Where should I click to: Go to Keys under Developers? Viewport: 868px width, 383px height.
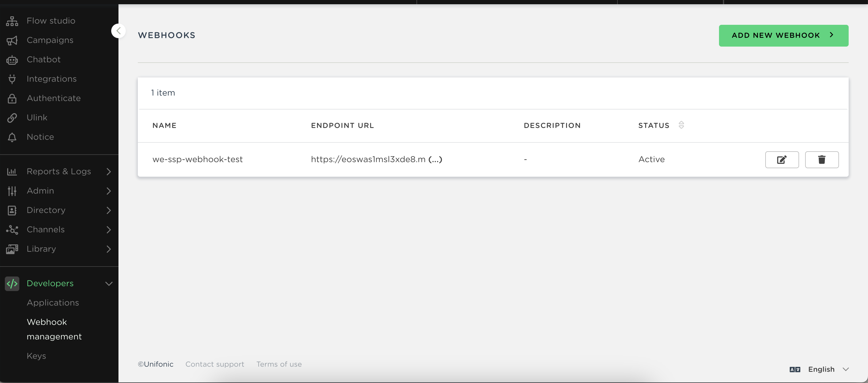pyautogui.click(x=36, y=356)
